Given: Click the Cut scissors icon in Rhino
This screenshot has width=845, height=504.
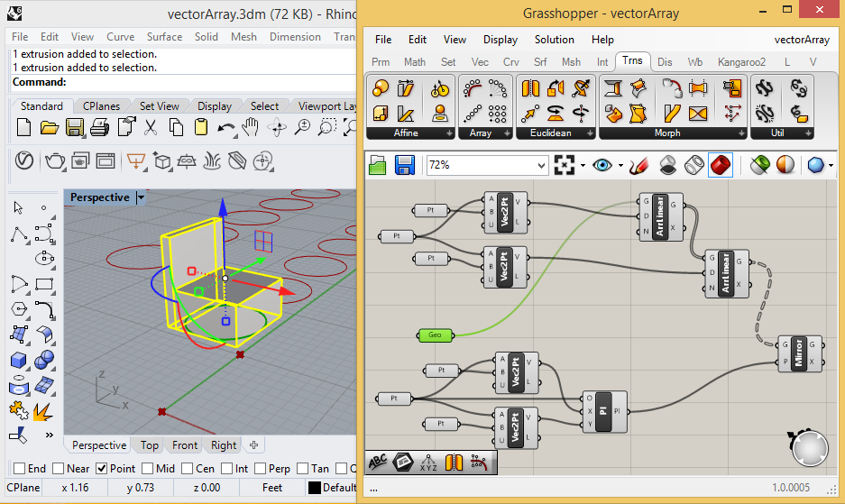Looking at the screenshot, I should click(151, 128).
